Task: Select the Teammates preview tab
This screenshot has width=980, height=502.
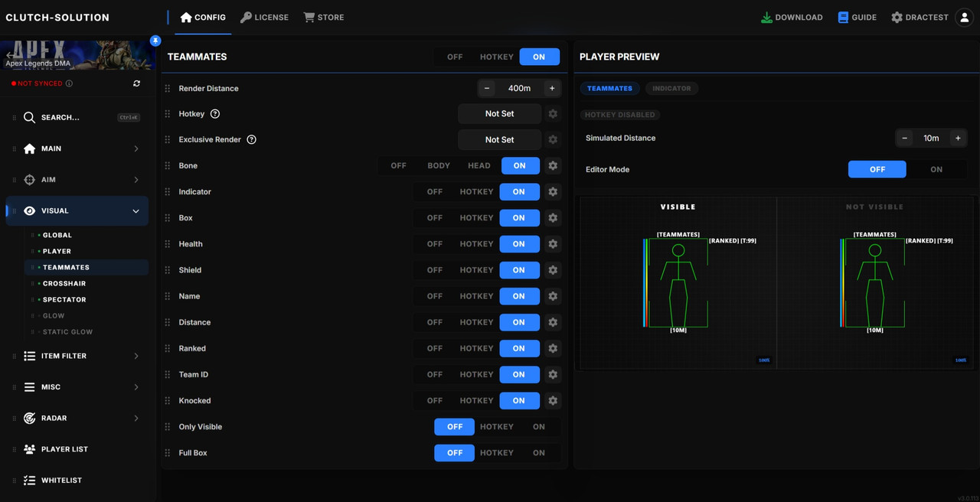Action: coord(609,89)
